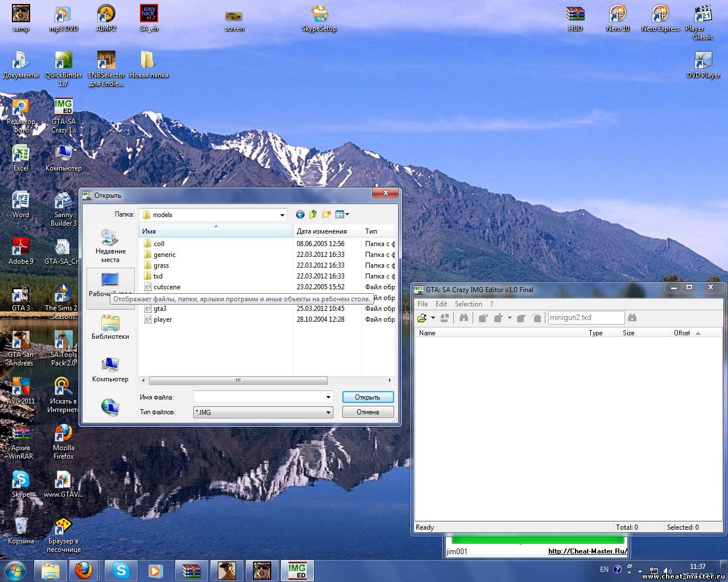Click the back arrow in Открыть dialog
The image size is (728, 582).
(x=300, y=214)
